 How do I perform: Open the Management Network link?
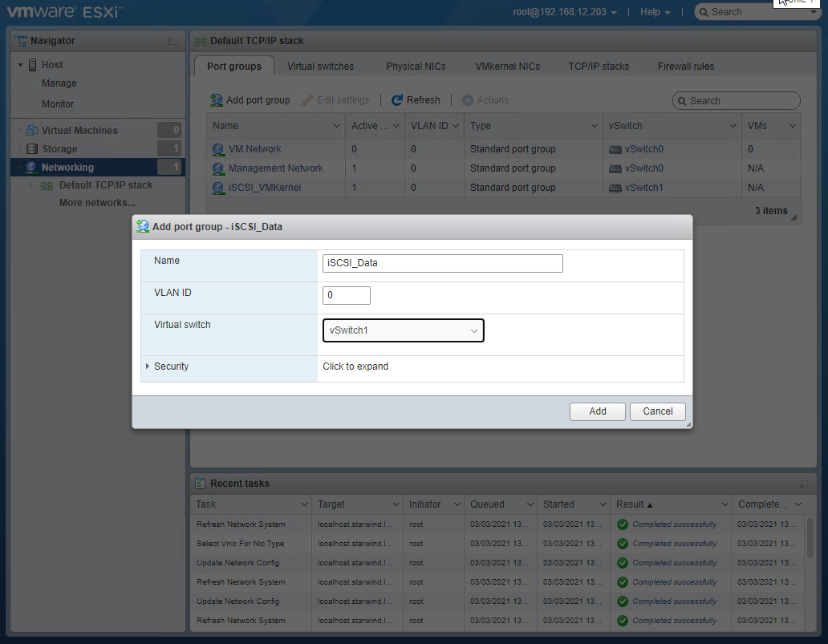[x=276, y=168]
